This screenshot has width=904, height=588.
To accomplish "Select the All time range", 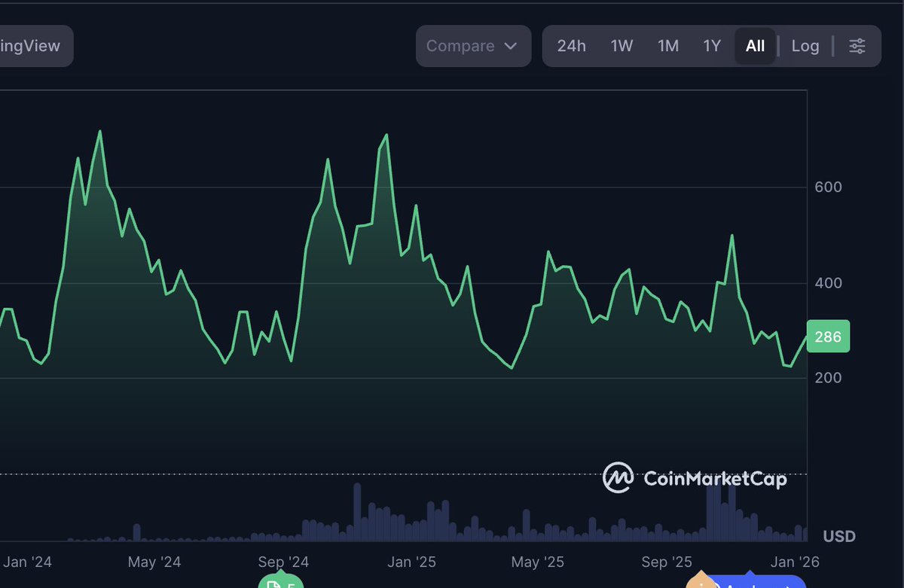I will point(755,46).
